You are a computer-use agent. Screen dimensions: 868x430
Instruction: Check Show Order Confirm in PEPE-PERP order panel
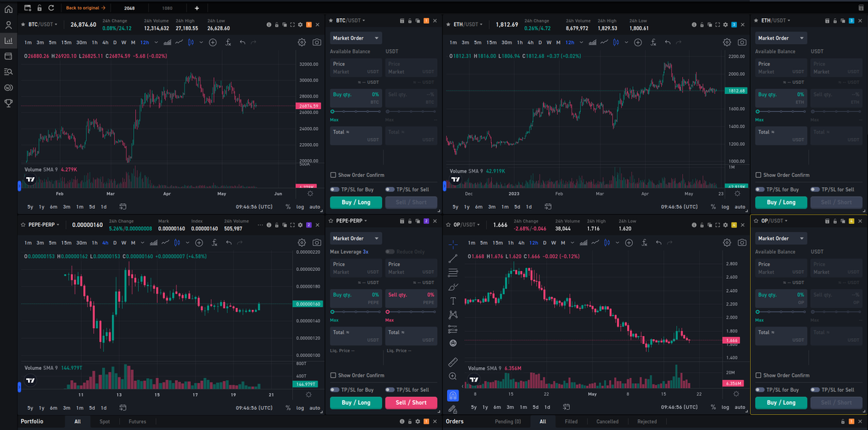pyautogui.click(x=333, y=375)
